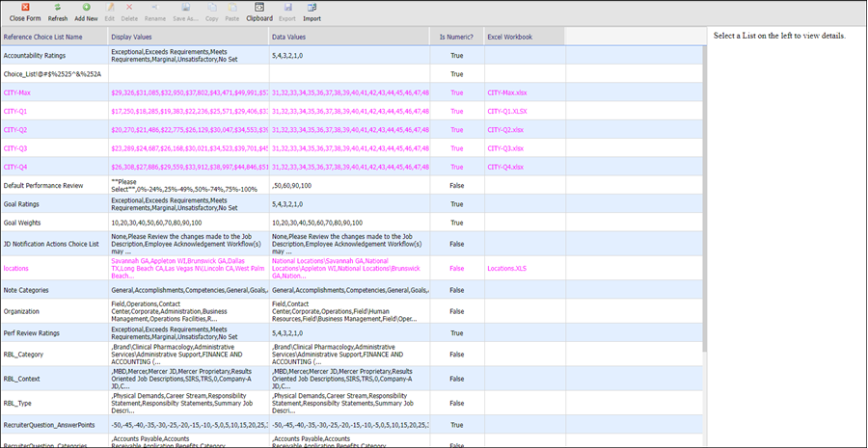Click the Locations.XLS workbook cell
Screen dimensions: 868x448
(507, 269)
